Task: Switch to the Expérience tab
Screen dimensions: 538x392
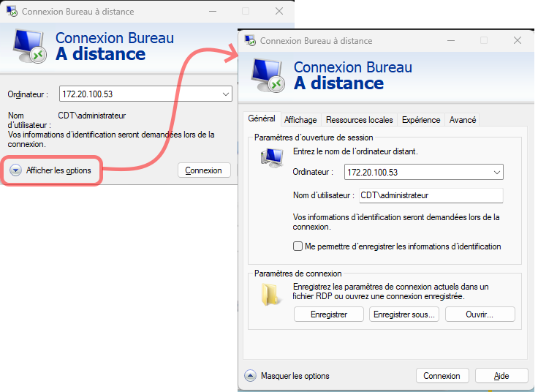Action: [x=421, y=120]
